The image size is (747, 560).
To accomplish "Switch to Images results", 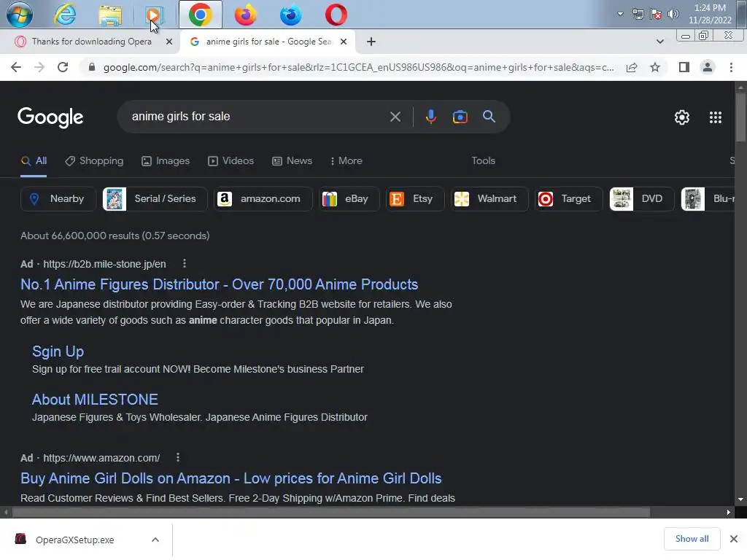I will pyautogui.click(x=166, y=161).
